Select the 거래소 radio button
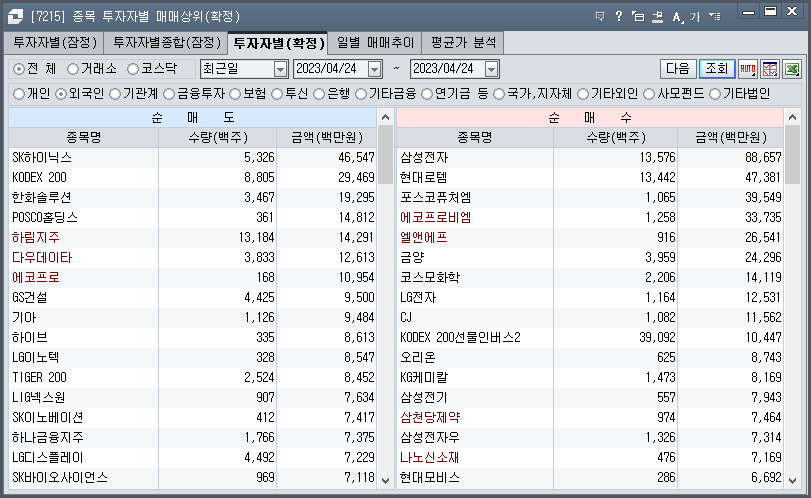The image size is (811, 498). click(x=73, y=69)
